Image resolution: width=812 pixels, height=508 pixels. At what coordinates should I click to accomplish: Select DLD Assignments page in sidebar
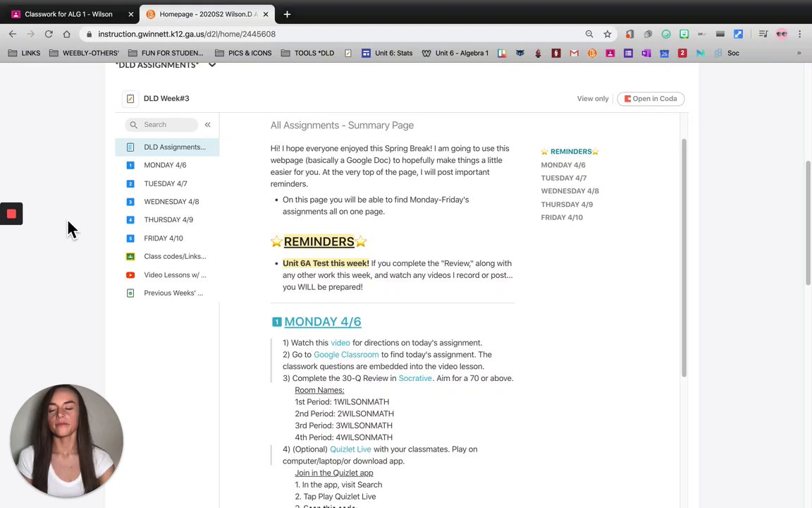point(167,147)
